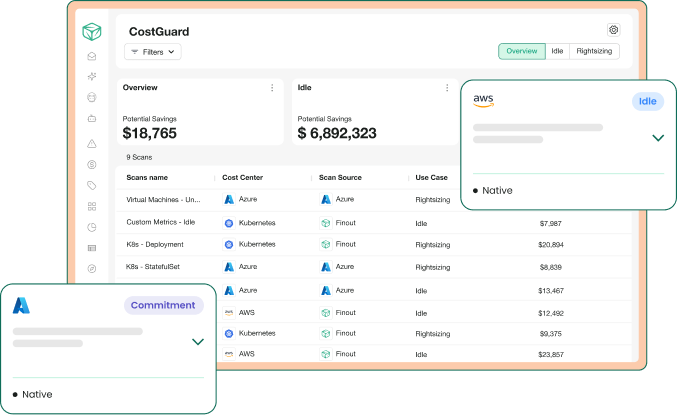Click Azure scan source icon in Virtual Machines row
Viewport: 677px width, 415px height.
(326, 199)
